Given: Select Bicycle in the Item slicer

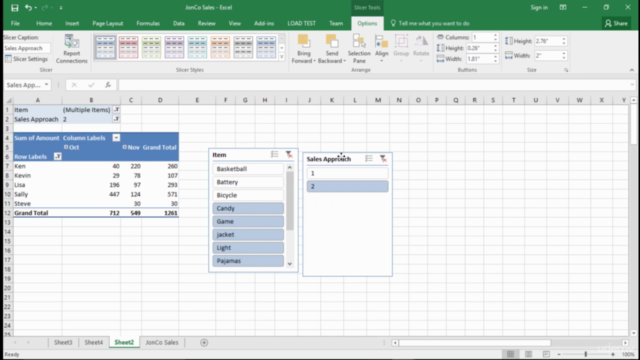Looking at the screenshot, I should point(248,195).
